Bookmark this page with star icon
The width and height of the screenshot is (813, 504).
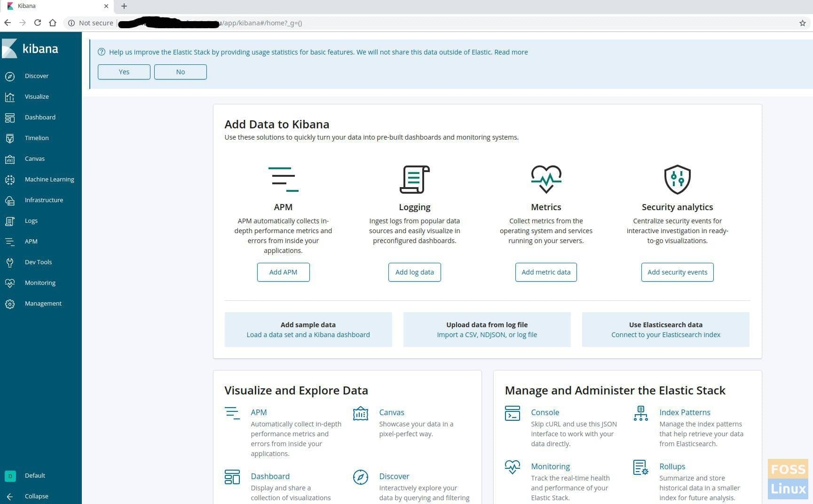(802, 23)
